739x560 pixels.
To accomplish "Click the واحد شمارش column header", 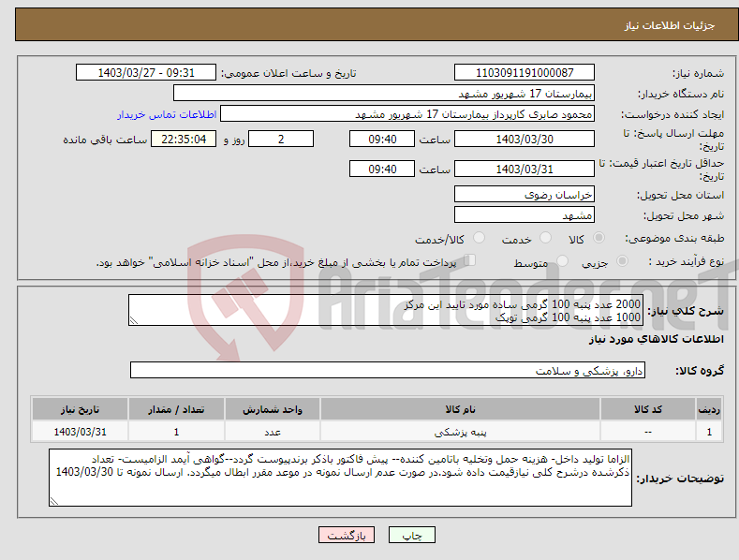I will click(x=273, y=409).
